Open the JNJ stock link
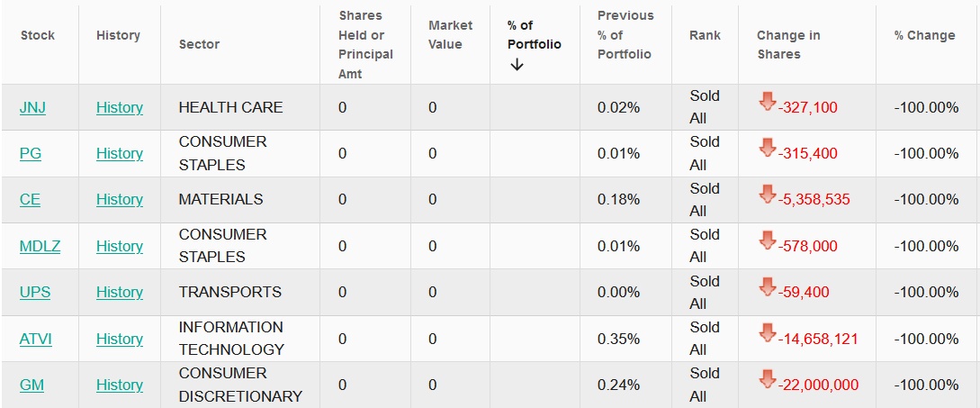The width and height of the screenshot is (980, 408). click(x=32, y=107)
